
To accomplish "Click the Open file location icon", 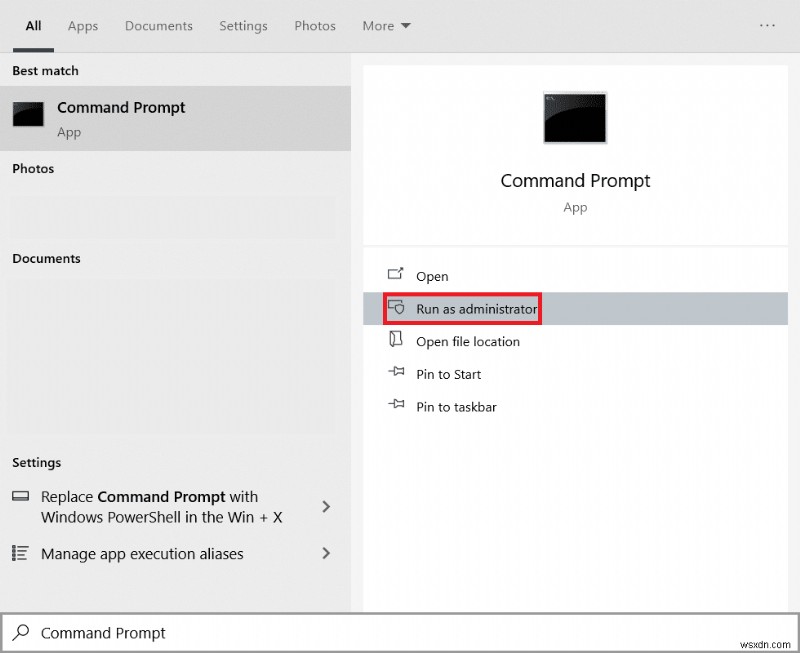I will pyautogui.click(x=396, y=341).
